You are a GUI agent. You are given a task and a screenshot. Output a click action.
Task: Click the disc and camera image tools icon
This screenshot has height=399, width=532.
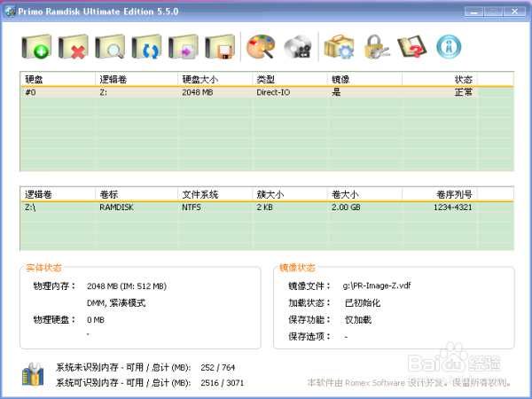tap(298, 47)
